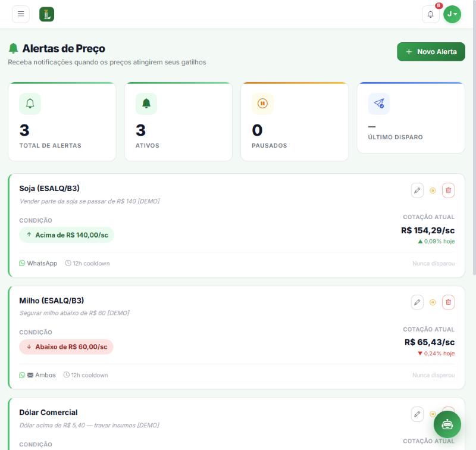Edit the Dólar Comercial alert
Viewport: 476px width, 450px height.
coord(417,414)
